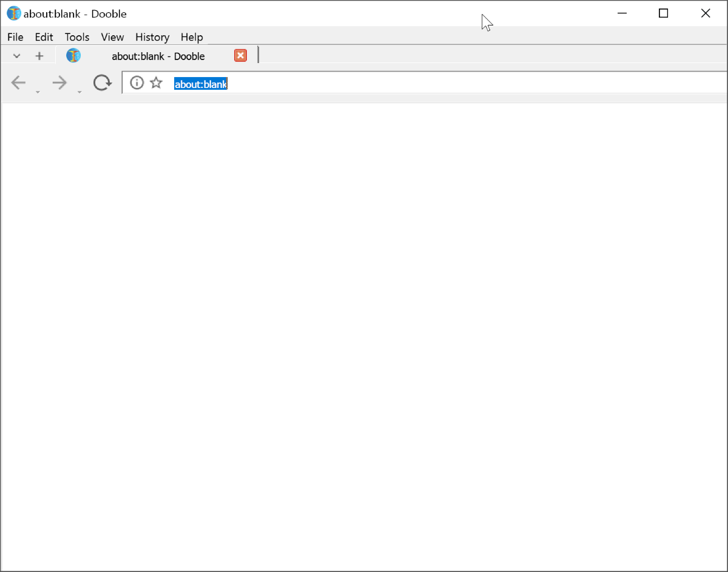Open the forward history dropdown arrow
Viewport: 728px width, 572px height.
(79, 92)
